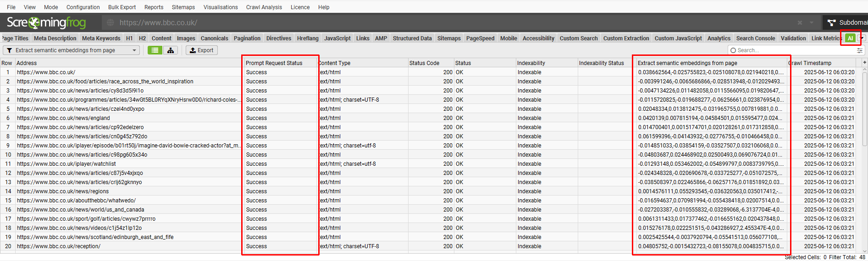Switch to the PageSpeed tab
This screenshot has width=868, height=261.
[480, 38]
